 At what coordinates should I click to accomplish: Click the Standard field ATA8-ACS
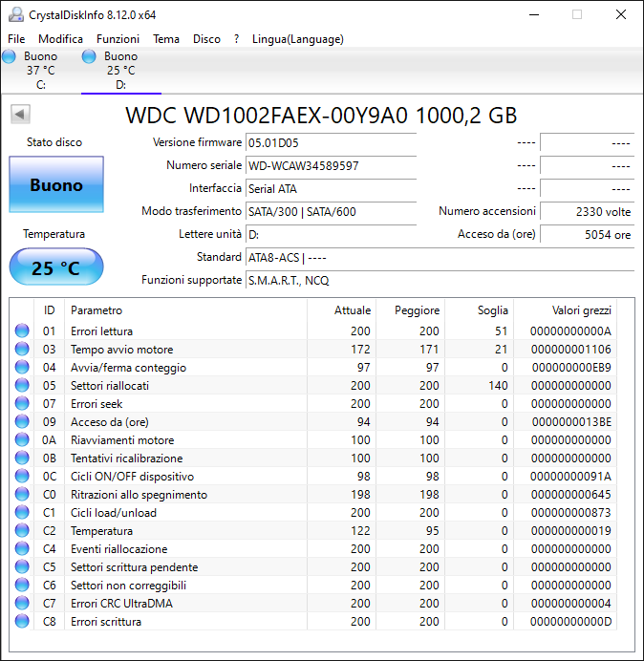440,257
